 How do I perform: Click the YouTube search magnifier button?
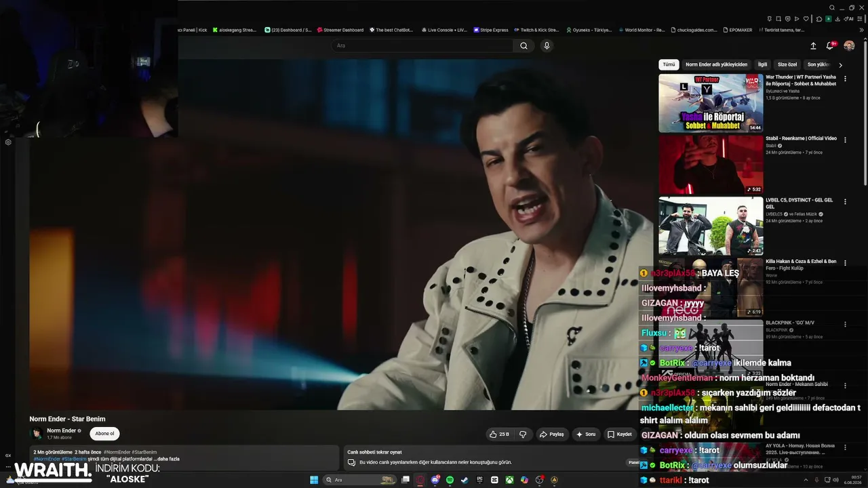(x=524, y=45)
